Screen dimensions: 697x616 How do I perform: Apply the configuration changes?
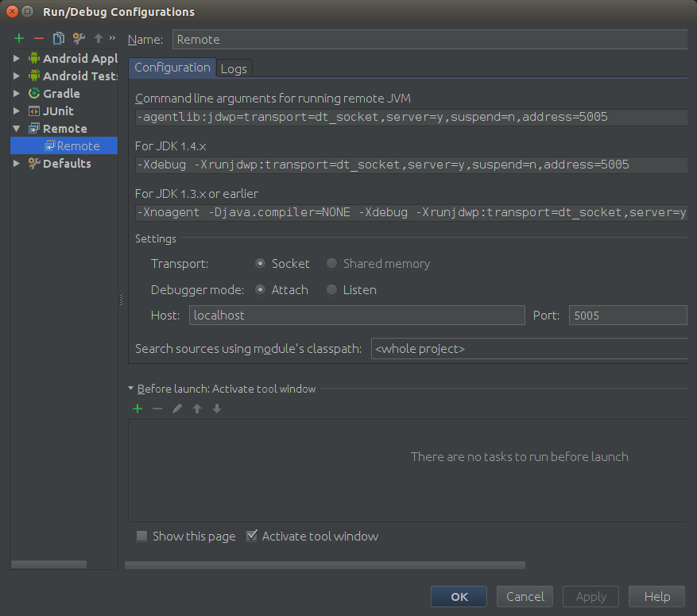click(591, 596)
